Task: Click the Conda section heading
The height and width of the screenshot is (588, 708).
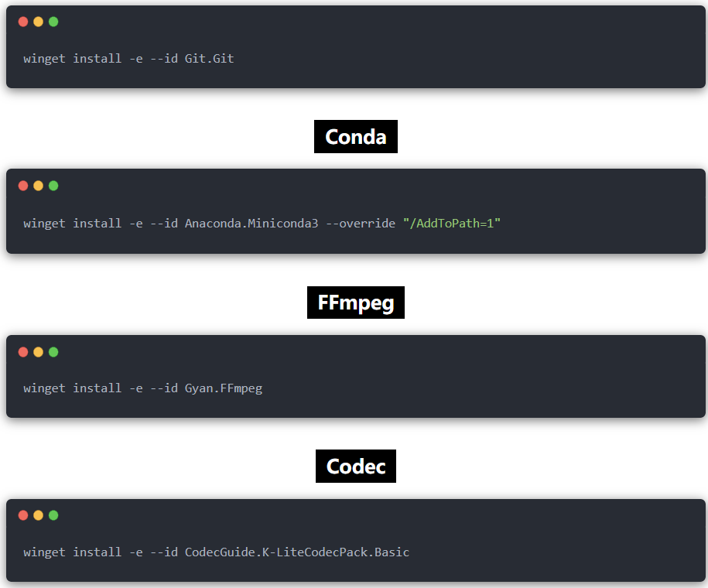Action: click(x=355, y=137)
